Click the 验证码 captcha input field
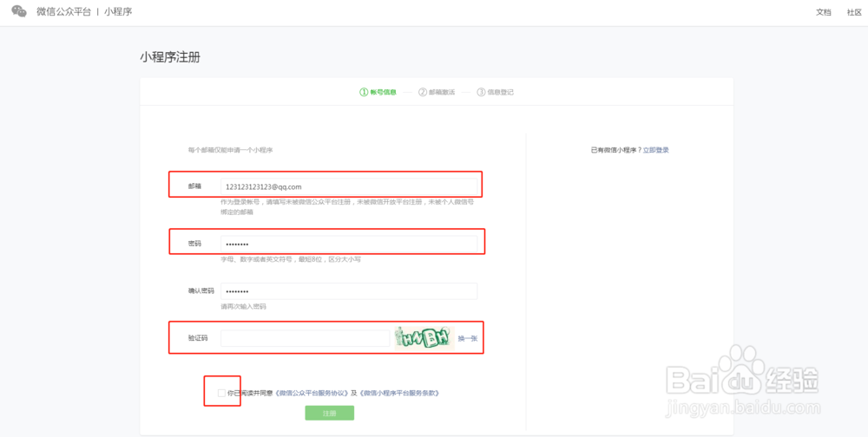 click(305, 338)
